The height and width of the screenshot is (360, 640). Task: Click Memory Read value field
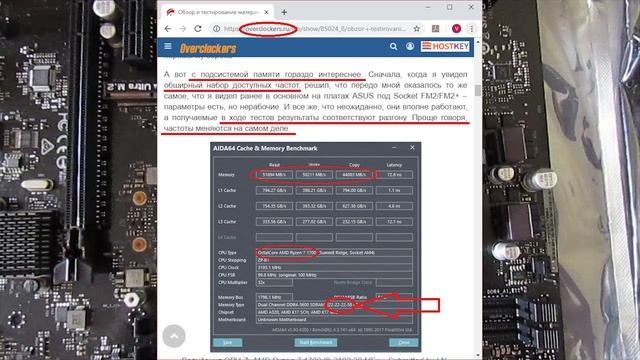[x=274, y=175]
